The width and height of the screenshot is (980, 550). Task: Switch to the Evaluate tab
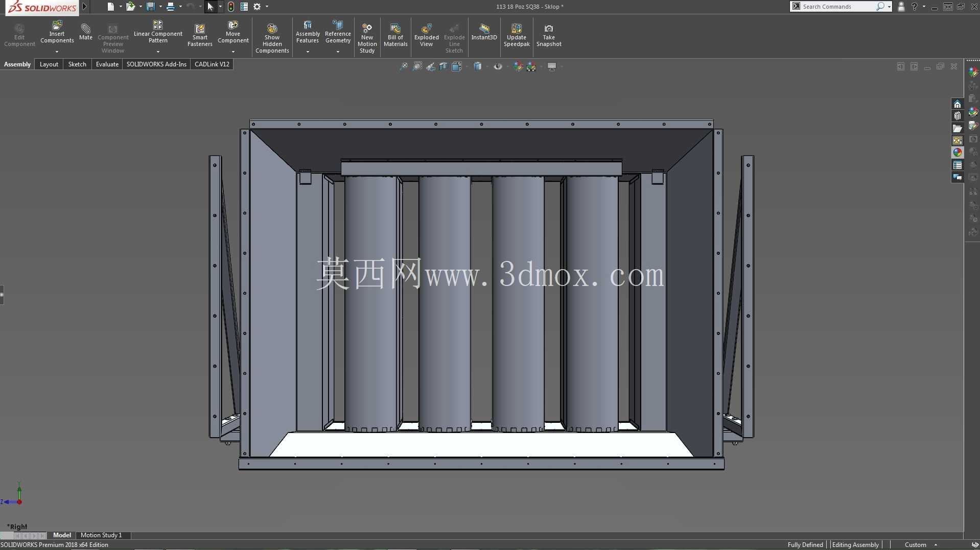tap(107, 64)
